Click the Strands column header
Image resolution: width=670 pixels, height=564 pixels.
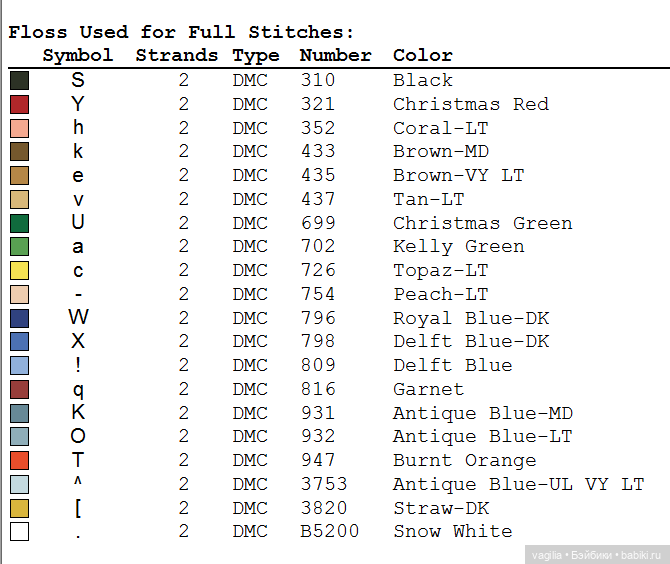[x=176, y=56]
